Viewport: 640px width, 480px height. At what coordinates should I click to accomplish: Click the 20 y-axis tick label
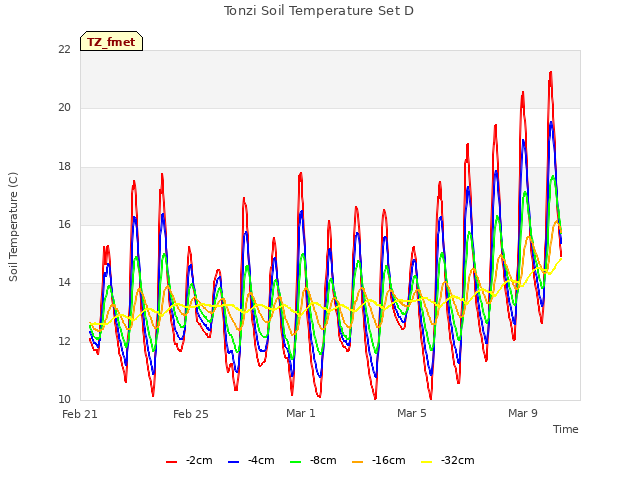tap(64, 108)
